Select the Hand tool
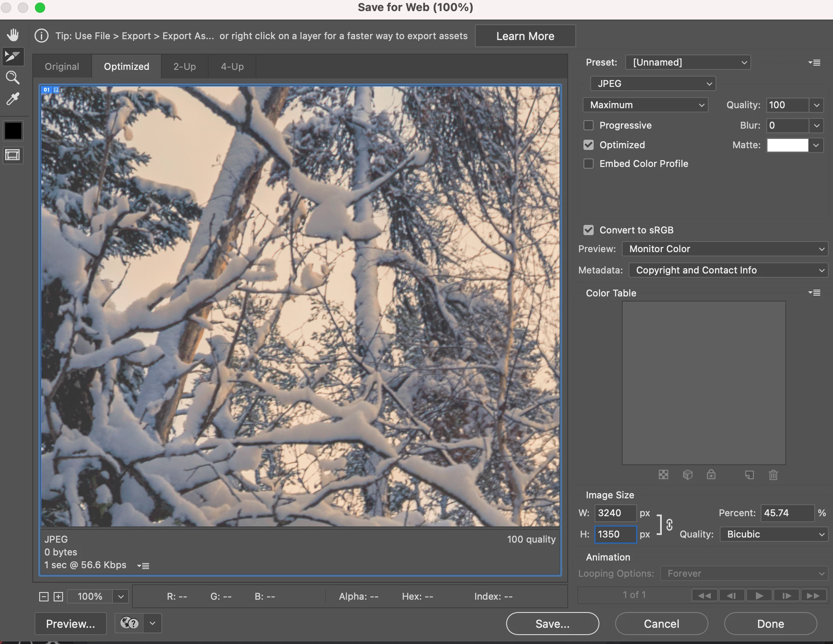The image size is (833, 644). [13, 35]
